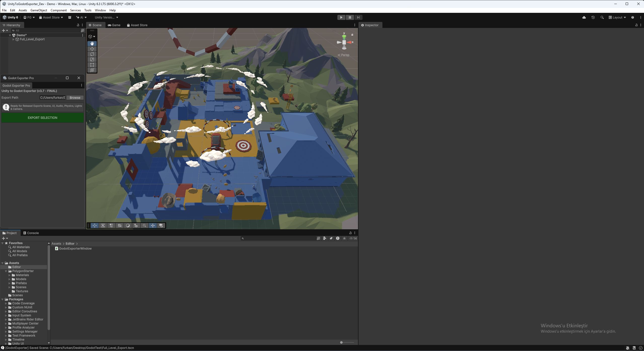Open Unity search magnifier in top bar
Viewport: 644px width, 351px height.
click(x=602, y=17)
